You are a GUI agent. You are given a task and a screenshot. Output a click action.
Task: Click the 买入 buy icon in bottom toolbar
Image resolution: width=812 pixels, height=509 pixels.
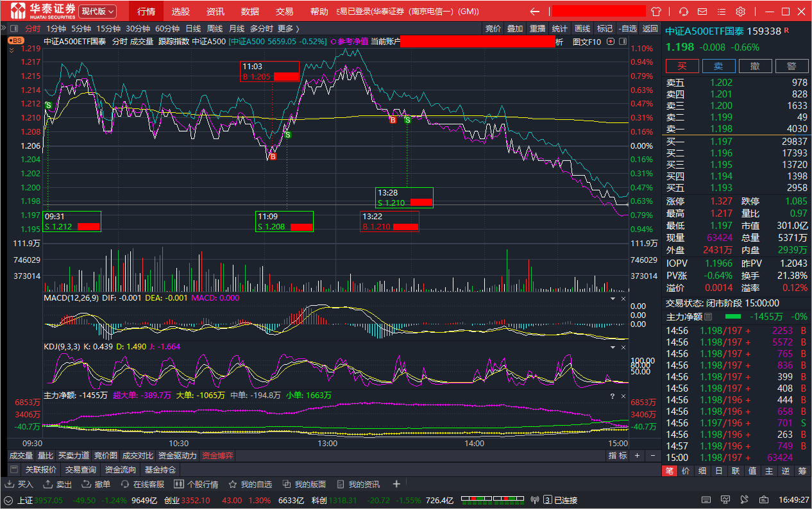pos(20,484)
